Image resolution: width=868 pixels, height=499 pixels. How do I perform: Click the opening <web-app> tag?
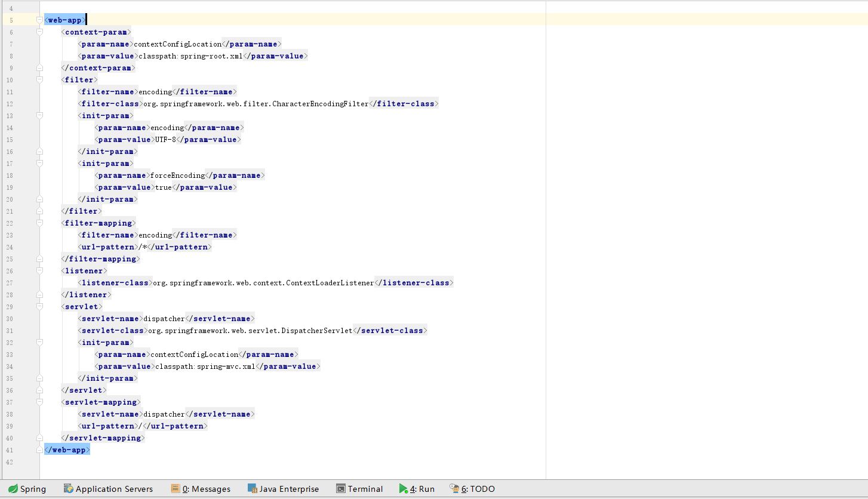click(65, 20)
